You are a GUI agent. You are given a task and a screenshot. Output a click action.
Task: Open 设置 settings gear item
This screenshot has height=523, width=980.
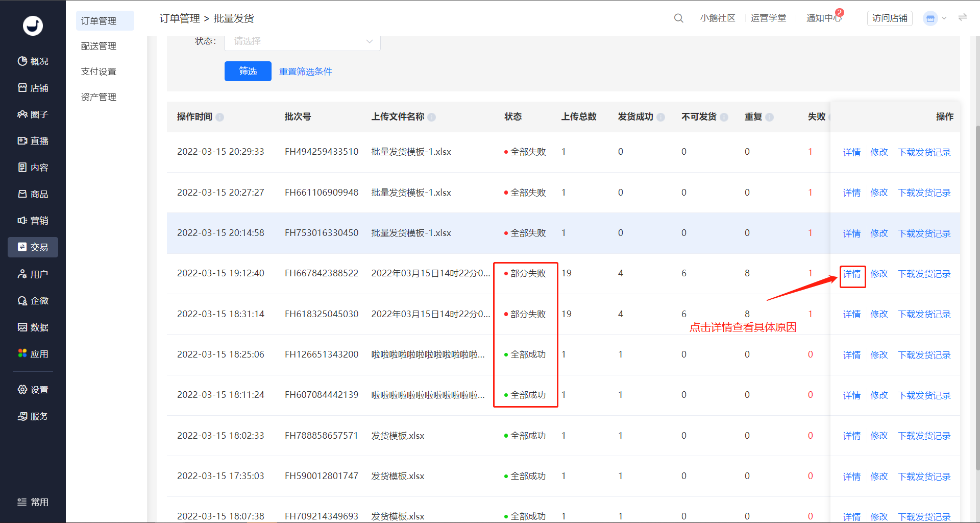click(33, 390)
